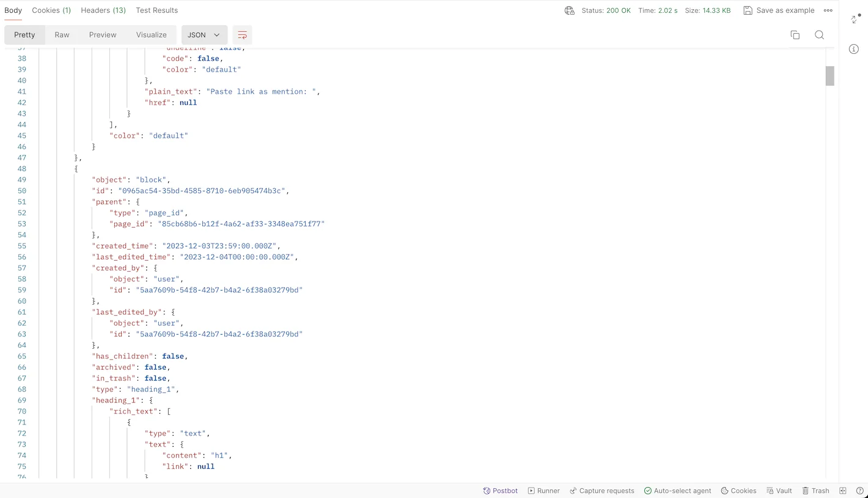868x498 pixels.
Task: Switch to the Visualize view
Action: [151, 35]
